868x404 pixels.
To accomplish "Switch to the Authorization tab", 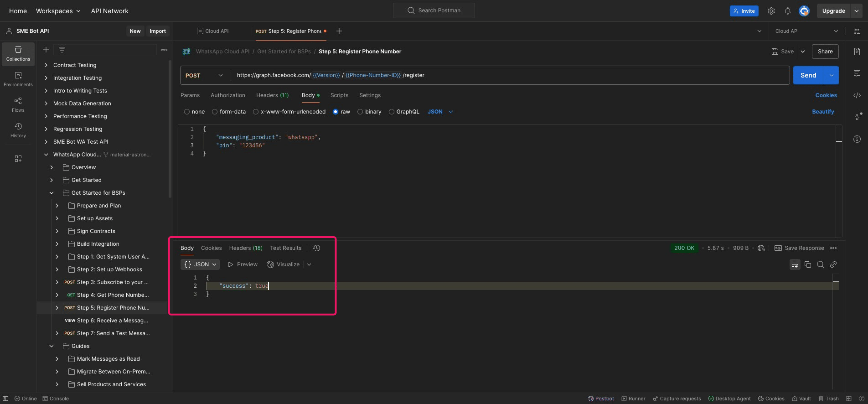I will click(x=228, y=95).
